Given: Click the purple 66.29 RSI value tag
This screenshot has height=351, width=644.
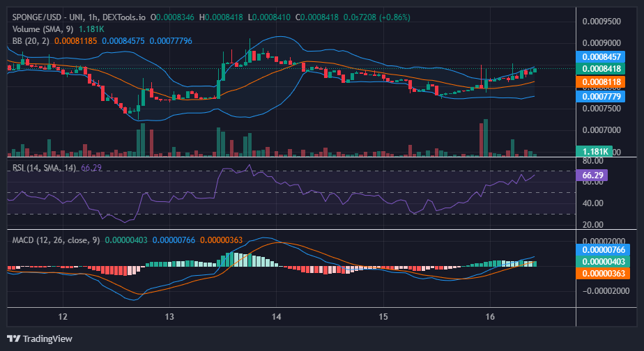Looking at the screenshot, I should (592, 175).
